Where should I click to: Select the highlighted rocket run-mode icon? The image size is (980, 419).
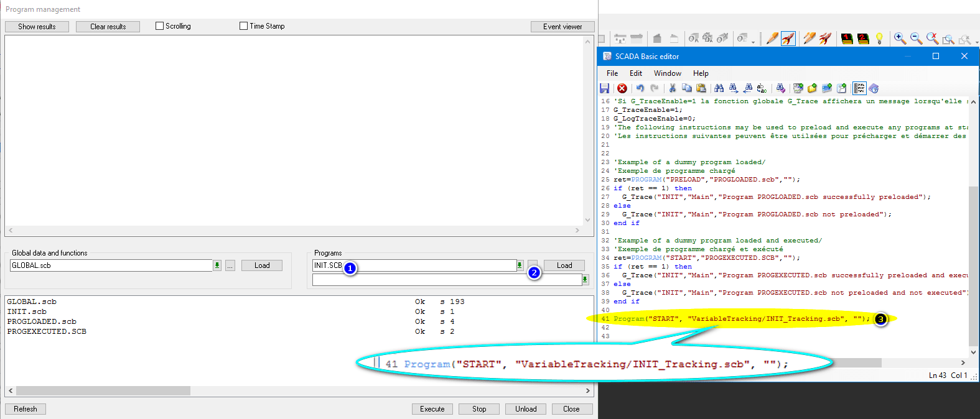coord(788,39)
